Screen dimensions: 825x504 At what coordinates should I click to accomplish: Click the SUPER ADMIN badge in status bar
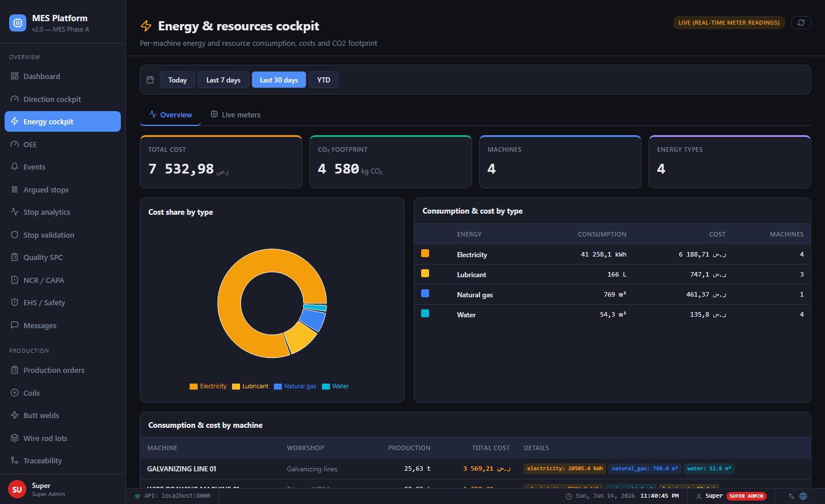[747, 496]
